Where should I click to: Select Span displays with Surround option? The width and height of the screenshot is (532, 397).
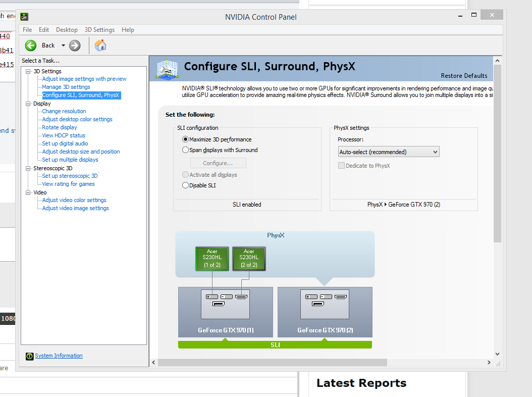point(185,150)
